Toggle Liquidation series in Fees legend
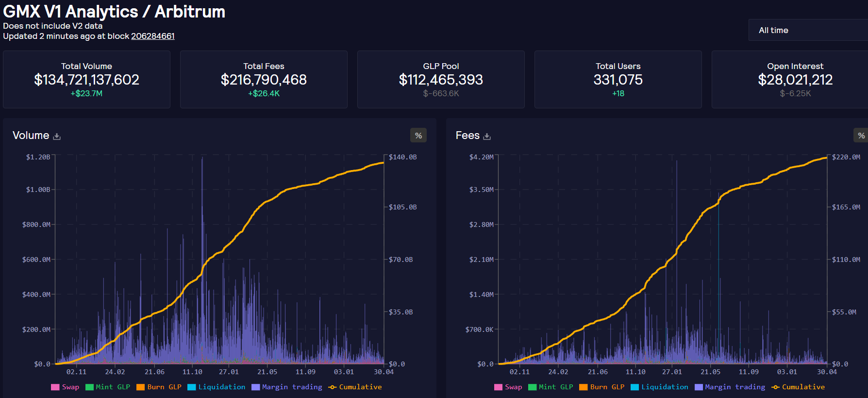 (660, 387)
